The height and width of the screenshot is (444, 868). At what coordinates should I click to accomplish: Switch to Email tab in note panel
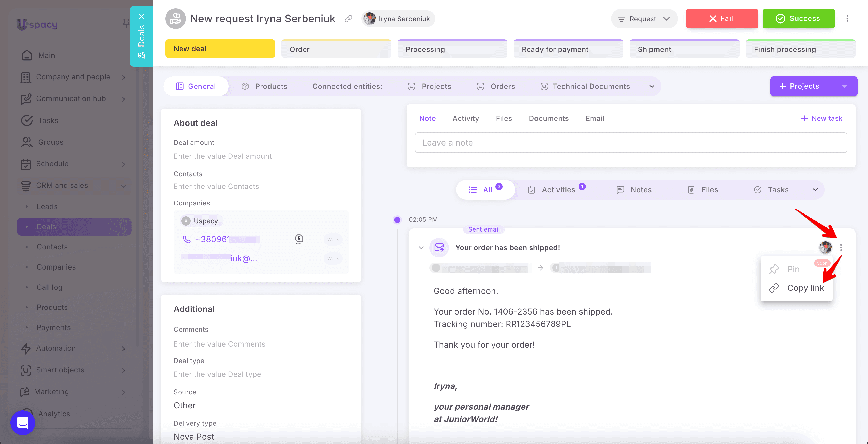click(594, 118)
